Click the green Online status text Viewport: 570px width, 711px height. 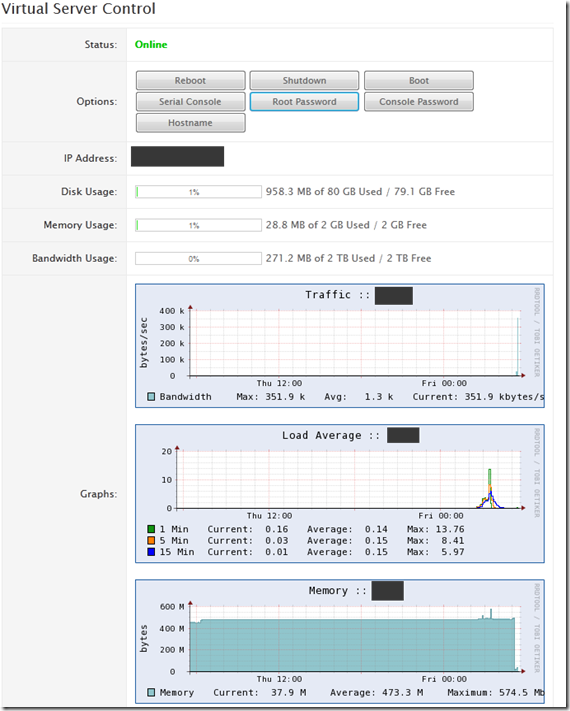(151, 44)
